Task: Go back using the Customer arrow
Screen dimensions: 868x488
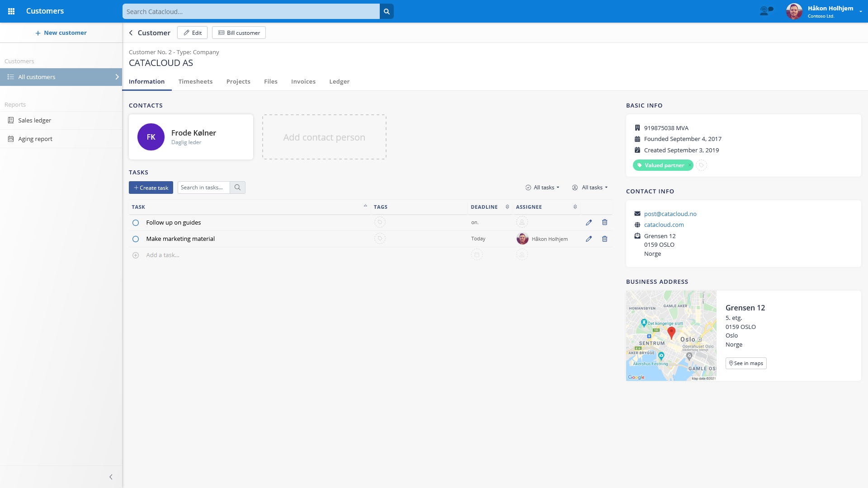Action: pyautogui.click(x=131, y=33)
